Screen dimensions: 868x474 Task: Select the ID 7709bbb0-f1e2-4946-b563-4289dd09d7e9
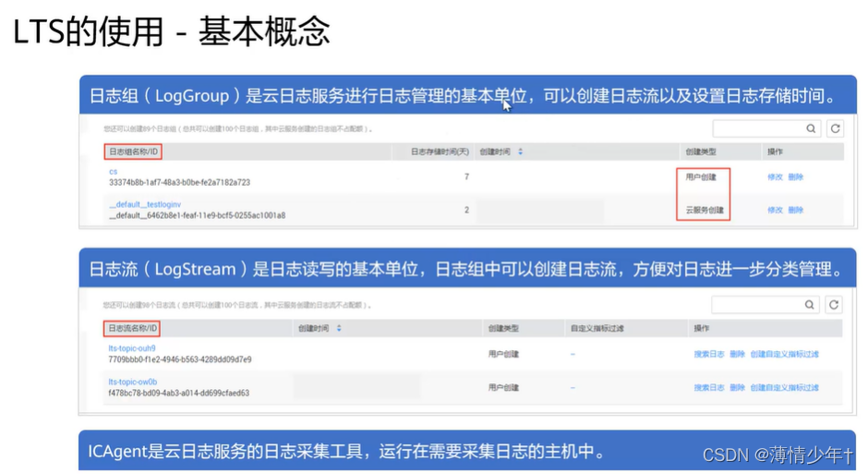[180, 359]
